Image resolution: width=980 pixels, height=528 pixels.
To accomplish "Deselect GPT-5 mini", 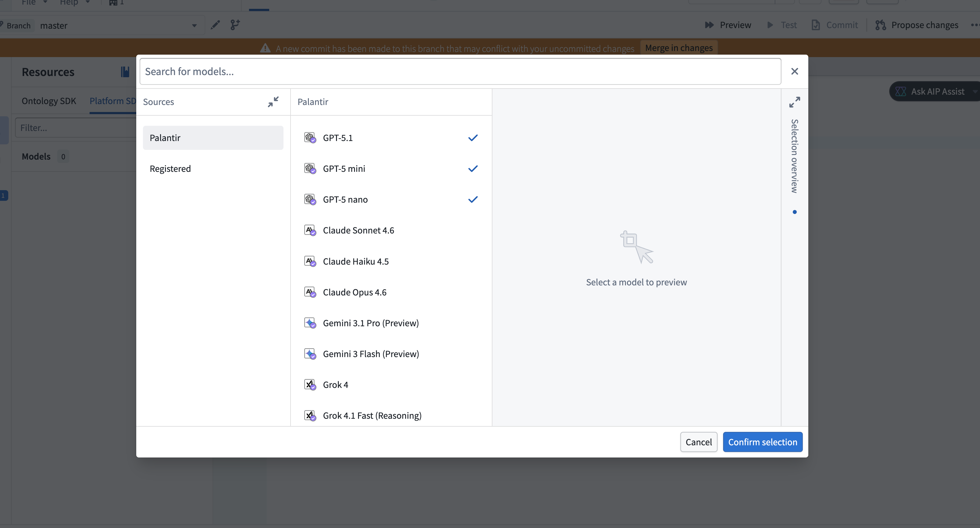I will click(x=473, y=168).
